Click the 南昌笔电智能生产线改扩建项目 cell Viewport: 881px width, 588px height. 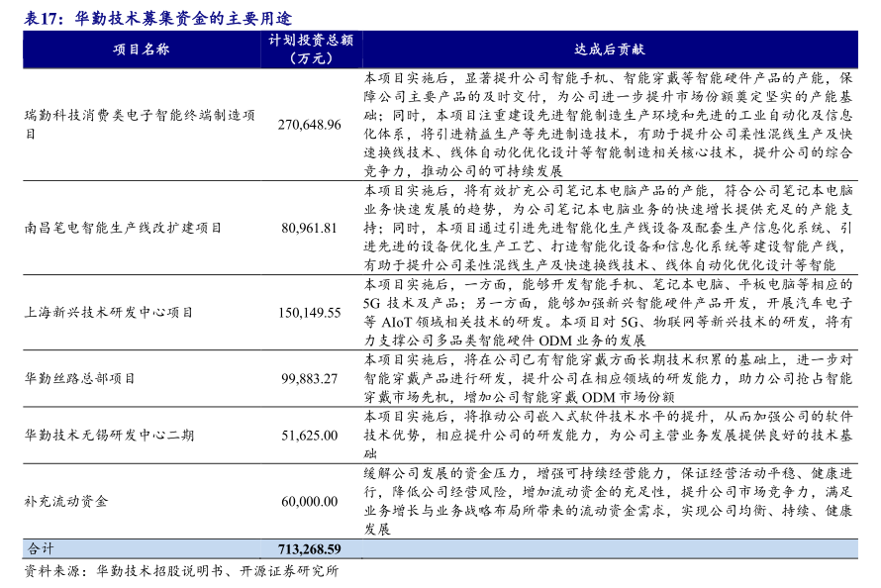[123, 227]
